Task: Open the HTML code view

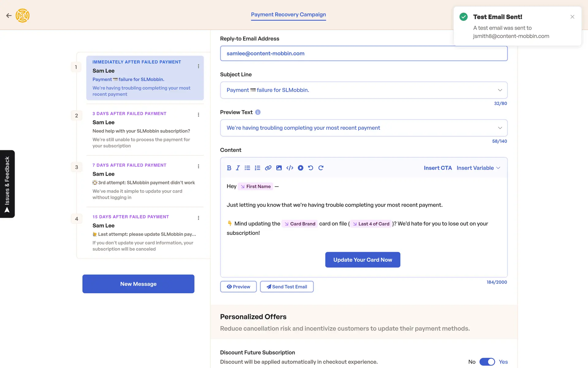Action: (x=290, y=168)
